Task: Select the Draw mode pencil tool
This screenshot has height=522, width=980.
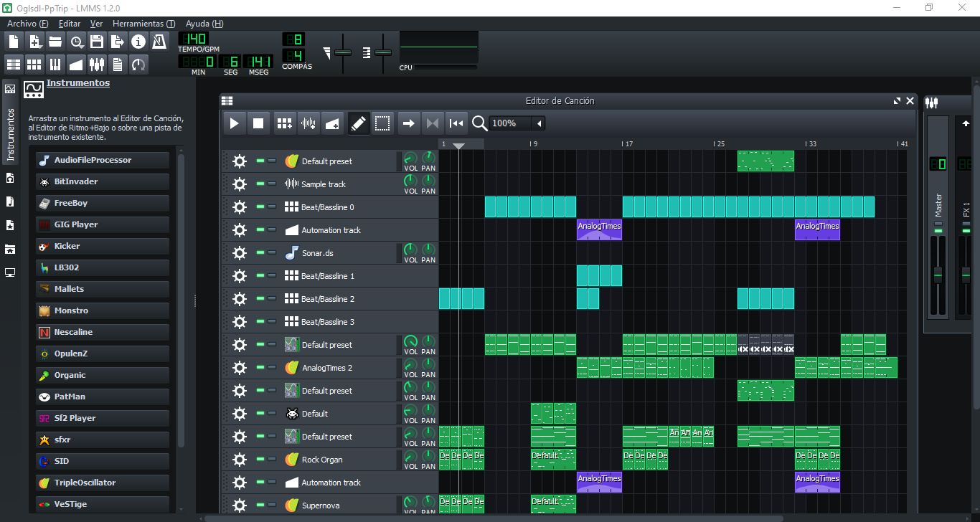Action: coord(359,123)
